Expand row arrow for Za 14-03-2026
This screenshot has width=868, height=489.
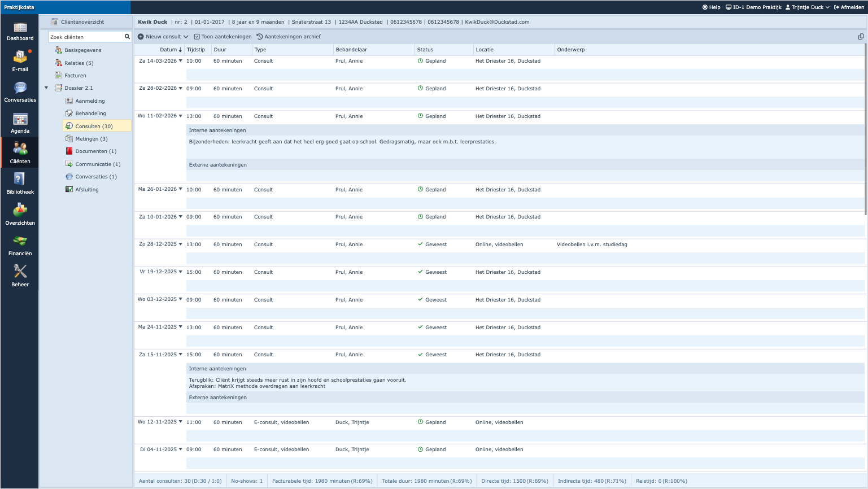tap(181, 61)
